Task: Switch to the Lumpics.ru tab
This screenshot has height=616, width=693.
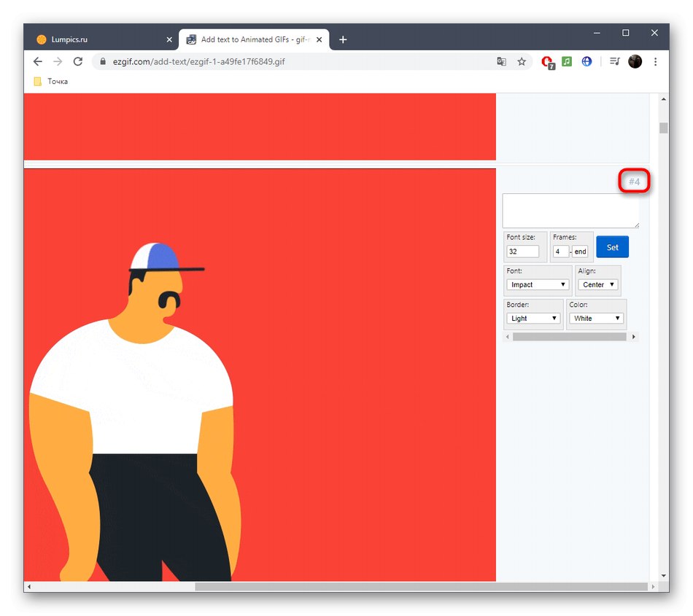Action: pyautogui.click(x=102, y=39)
